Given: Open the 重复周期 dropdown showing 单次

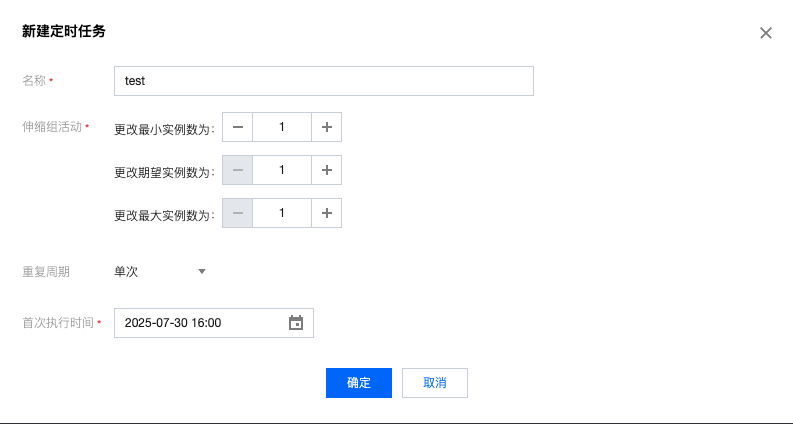Looking at the screenshot, I should [160, 271].
